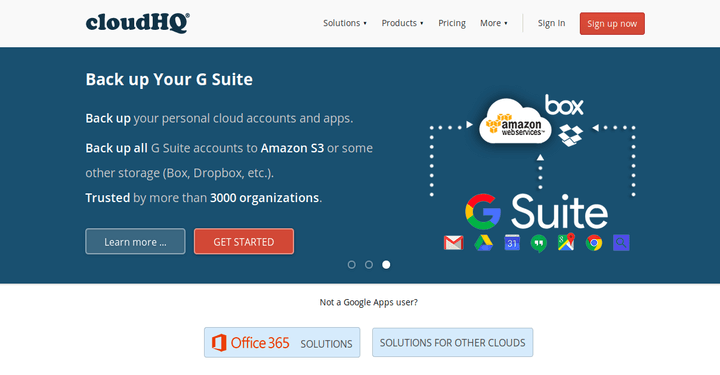The height and width of the screenshot is (375, 720).
Task: Click the Sign in link
Action: point(551,23)
